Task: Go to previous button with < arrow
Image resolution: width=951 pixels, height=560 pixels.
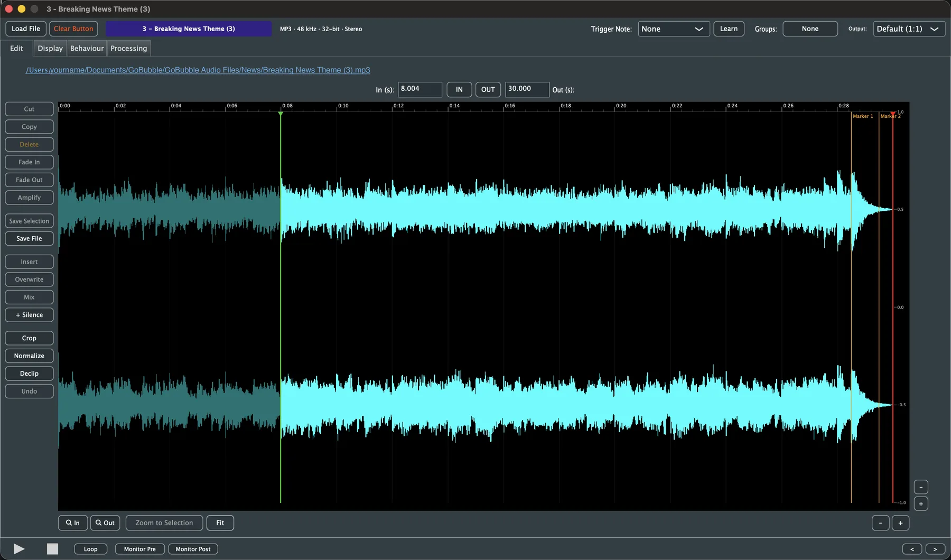Action: click(912, 549)
